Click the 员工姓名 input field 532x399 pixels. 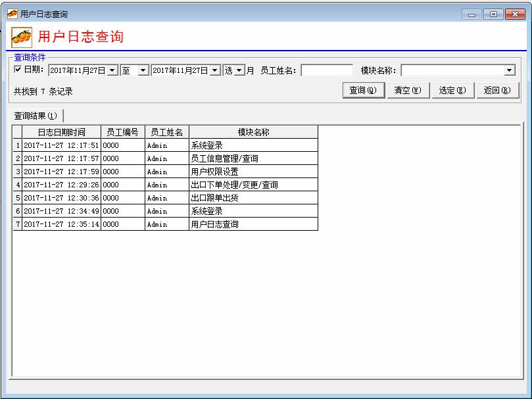pyautogui.click(x=327, y=70)
